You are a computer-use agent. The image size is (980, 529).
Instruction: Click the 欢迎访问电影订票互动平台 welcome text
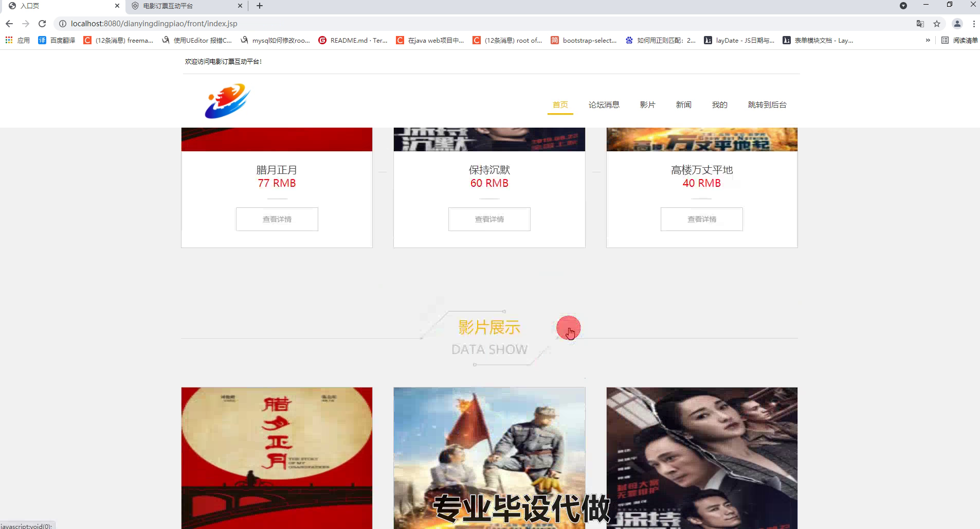click(223, 61)
